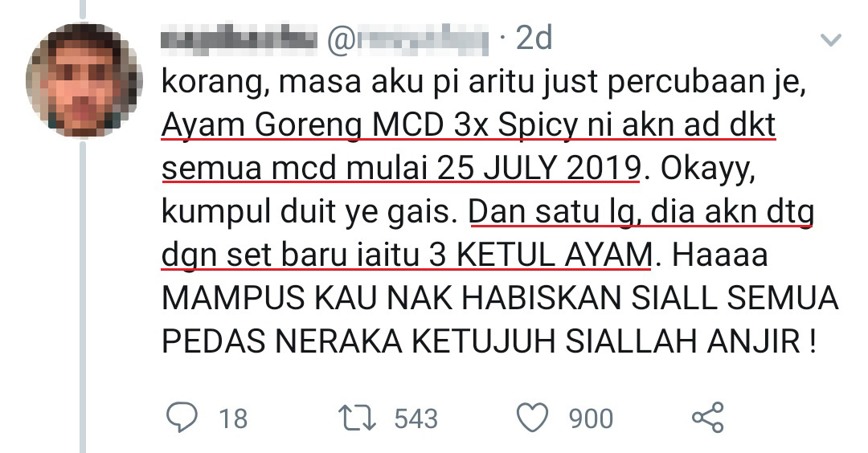Viewport: 868px width, 453px height.
Task: View the 900 likes count
Action: pos(592,418)
